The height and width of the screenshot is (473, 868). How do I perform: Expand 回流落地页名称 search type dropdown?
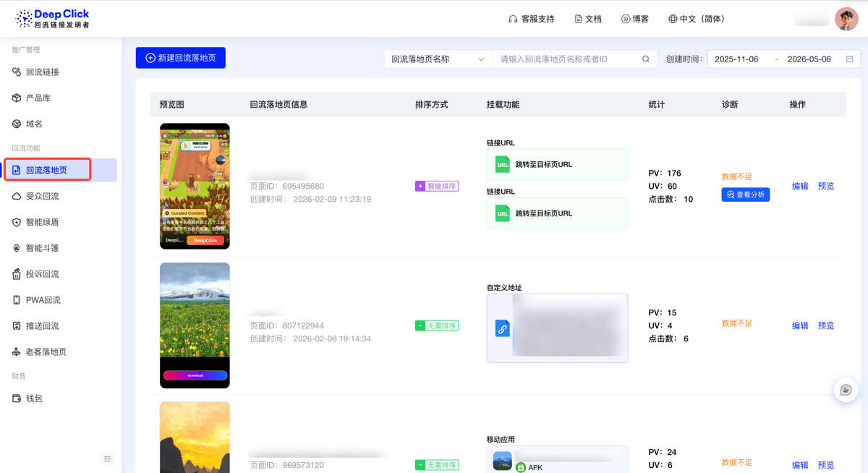(438, 59)
